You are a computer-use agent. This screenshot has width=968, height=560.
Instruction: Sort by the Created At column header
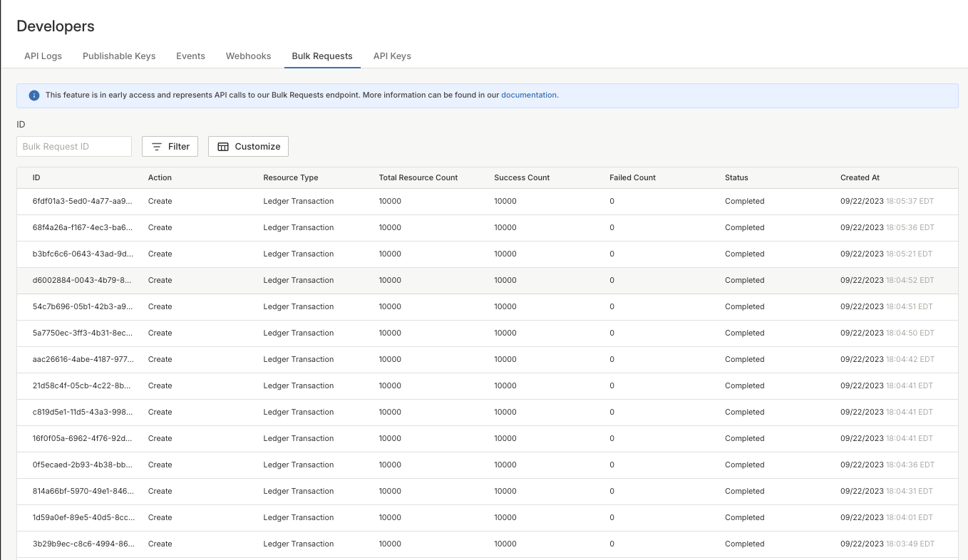(x=860, y=177)
